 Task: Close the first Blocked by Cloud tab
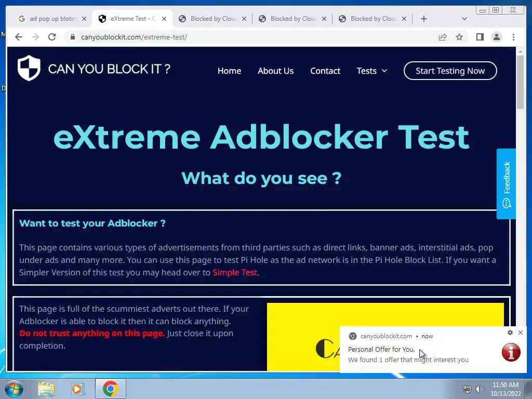point(244,19)
